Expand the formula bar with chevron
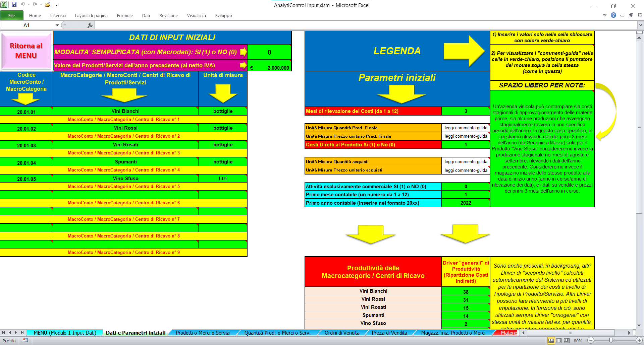Image resolution: width=644 pixels, height=345 pixels. pyautogui.click(x=640, y=25)
